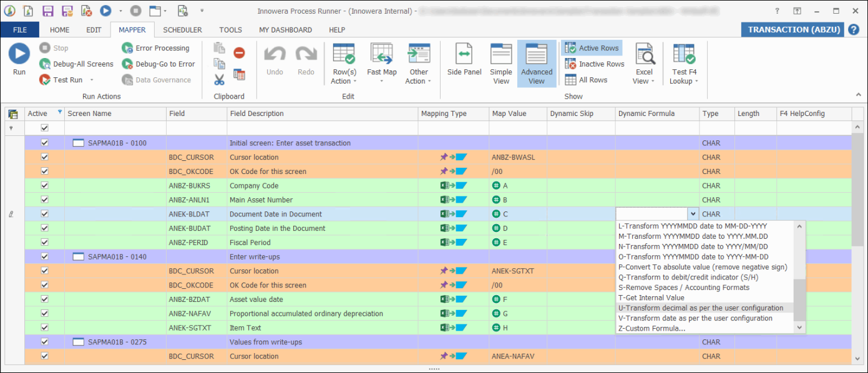Select Z-Custom Formula option in list
The width and height of the screenshot is (868, 373).
pos(651,329)
